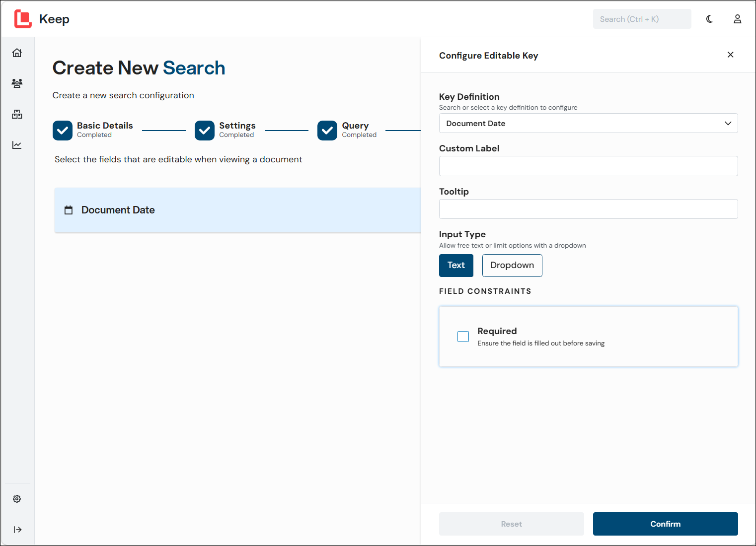This screenshot has width=756, height=546.
Task: Open the users group sidebar icon
Action: (x=17, y=83)
